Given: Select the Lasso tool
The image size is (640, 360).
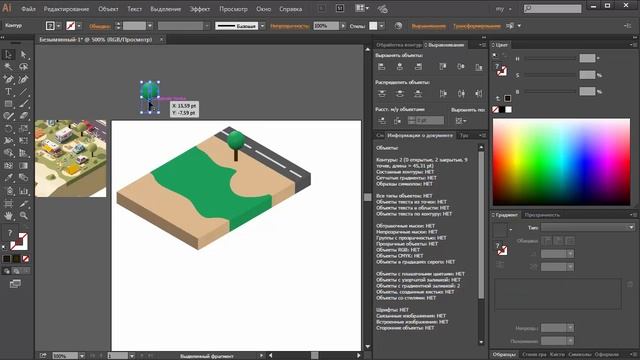Looking at the screenshot, I should pyautogui.click(x=23, y=67).
